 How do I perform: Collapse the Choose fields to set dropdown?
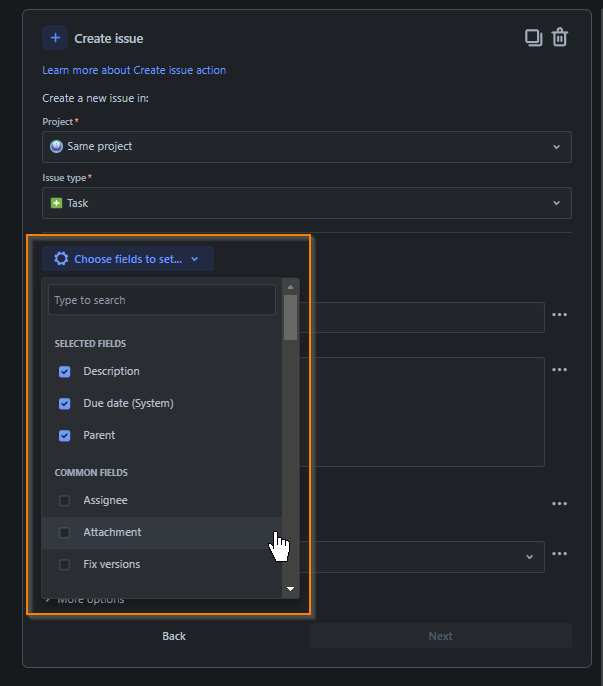coord(128,259)
